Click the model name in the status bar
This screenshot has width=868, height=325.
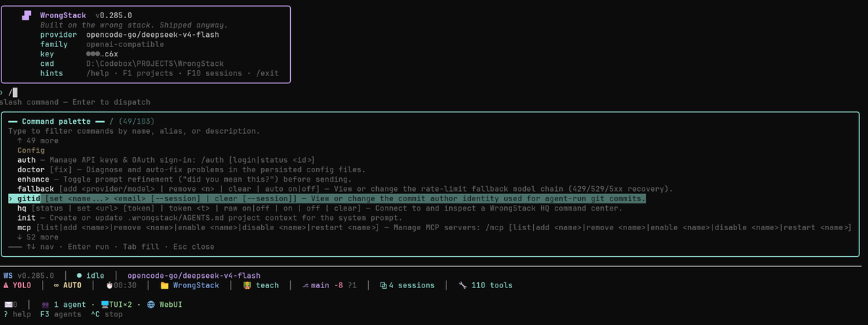pyautogui.click(x=193, y=276)
